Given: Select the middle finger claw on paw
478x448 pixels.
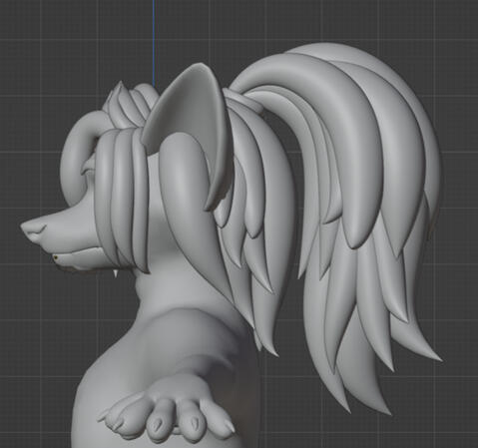Looking at the screenshot, I should (x=158, y=423).
